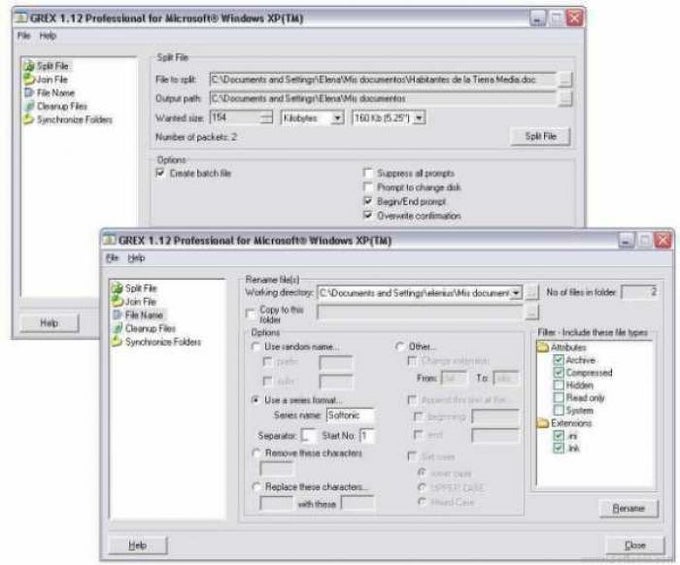Click the Series name input field
Image resolution: width=680 pixels, height=565 pixels.
click(x=350, y=415)
